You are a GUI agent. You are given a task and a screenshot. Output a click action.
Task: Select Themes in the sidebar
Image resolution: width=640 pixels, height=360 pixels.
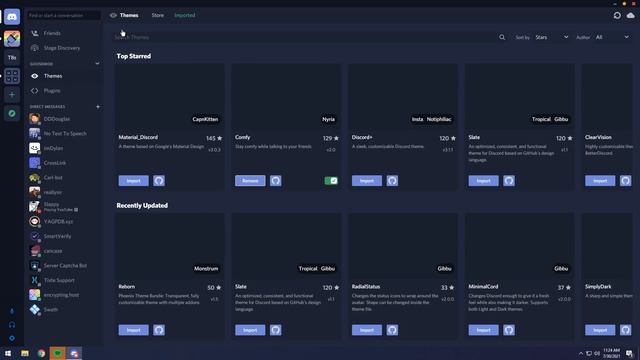point(64,76)
